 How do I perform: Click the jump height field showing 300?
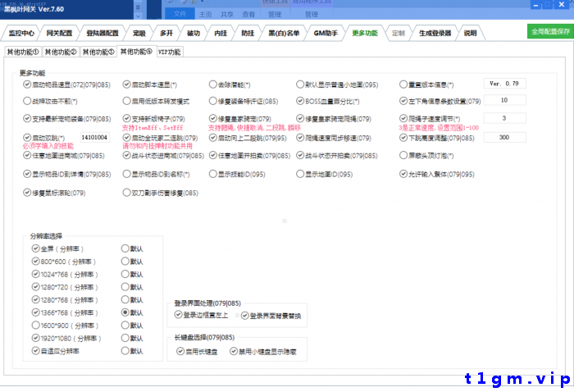(x=504, y=137)
